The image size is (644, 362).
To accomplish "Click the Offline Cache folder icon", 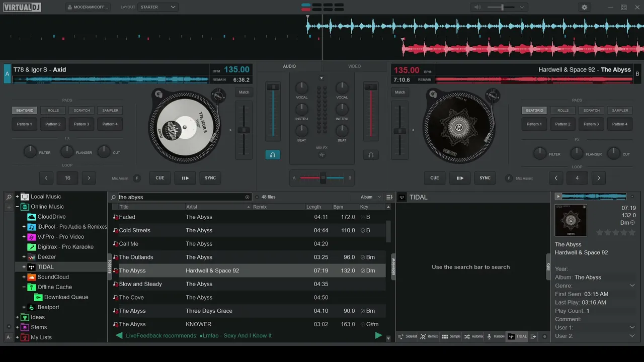I will [x=31, y=287].
